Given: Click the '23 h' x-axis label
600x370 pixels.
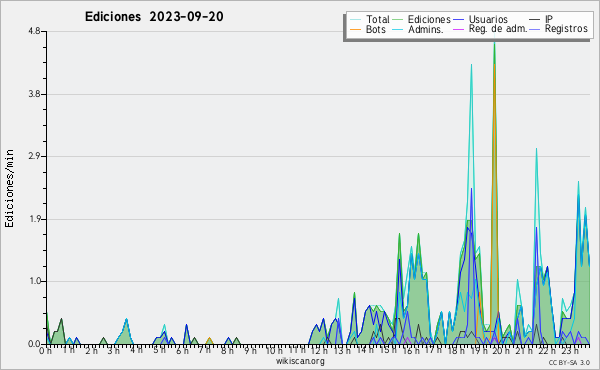Looking at the screenshot, I should (x=570, y=350).
